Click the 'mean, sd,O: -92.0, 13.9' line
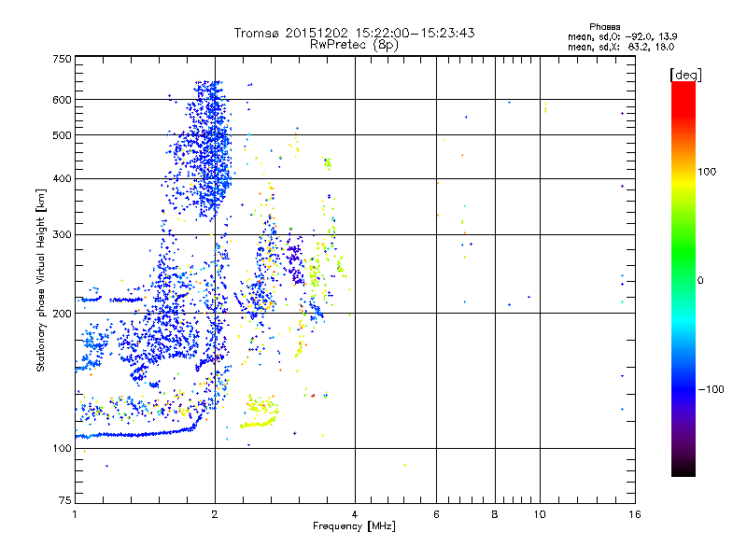This screenshot has height=560, width=747. 622,36
